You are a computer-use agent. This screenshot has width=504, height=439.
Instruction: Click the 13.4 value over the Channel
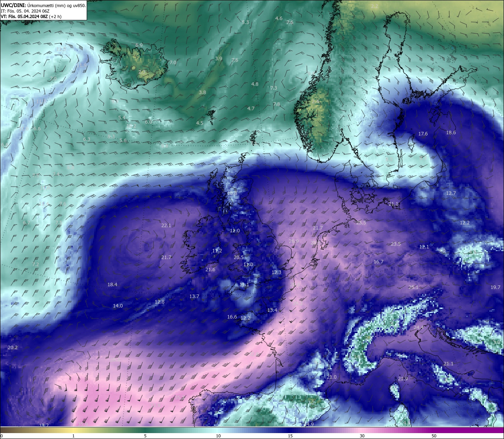(272, 310)
